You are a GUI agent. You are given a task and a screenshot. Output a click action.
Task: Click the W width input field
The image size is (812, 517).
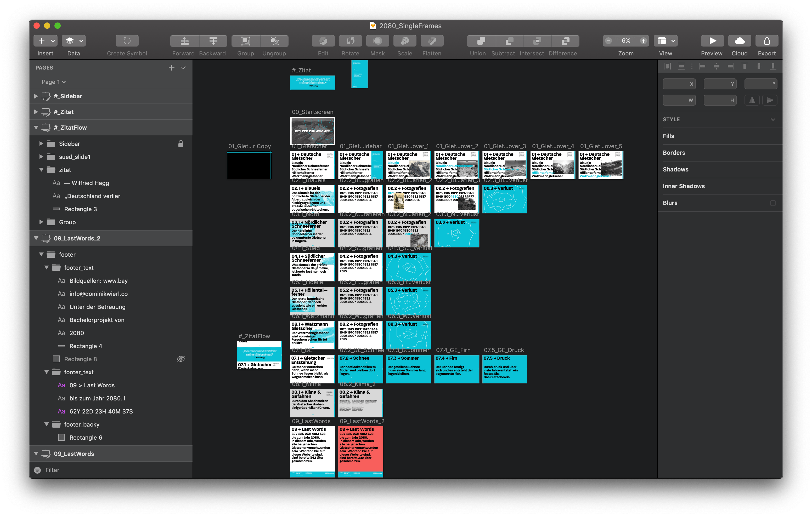[x=679, y=100]
